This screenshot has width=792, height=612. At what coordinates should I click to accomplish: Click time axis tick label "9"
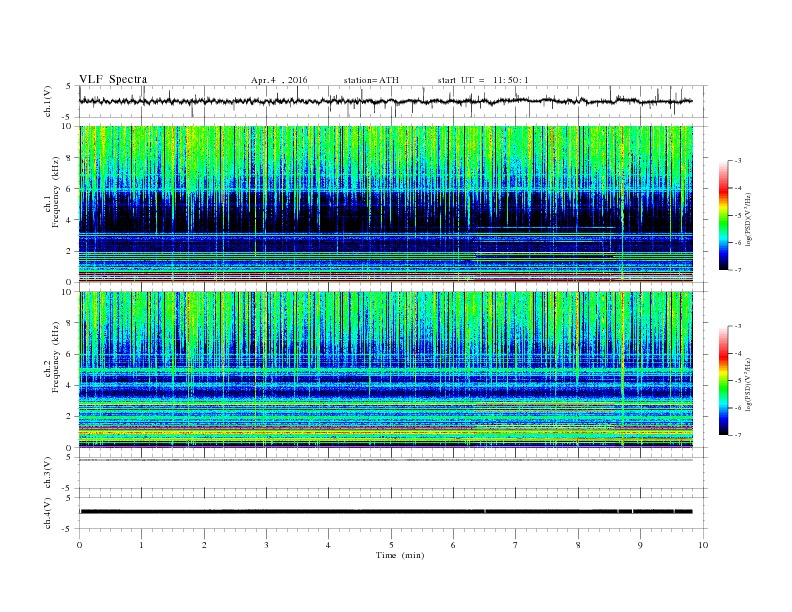(640, 545)
